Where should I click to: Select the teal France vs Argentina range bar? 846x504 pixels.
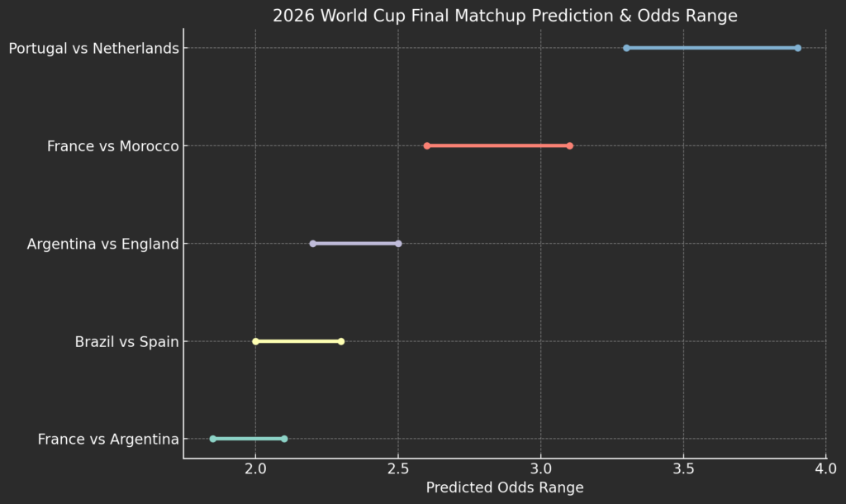pos(248,439)
